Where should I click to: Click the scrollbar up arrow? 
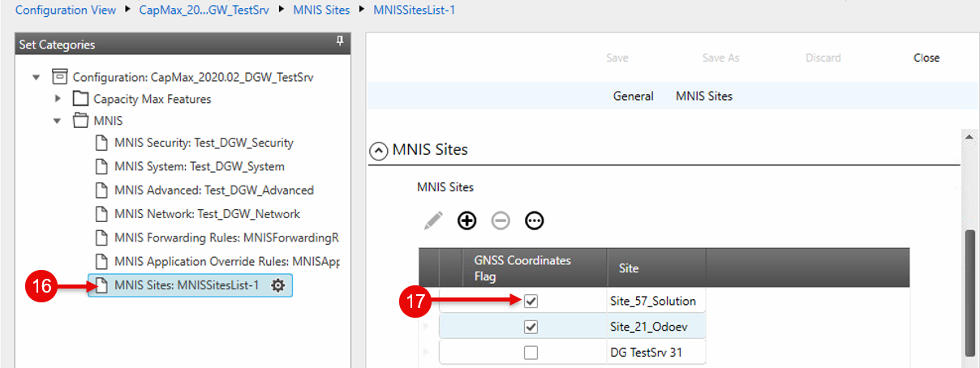click(x=969, y=138)
